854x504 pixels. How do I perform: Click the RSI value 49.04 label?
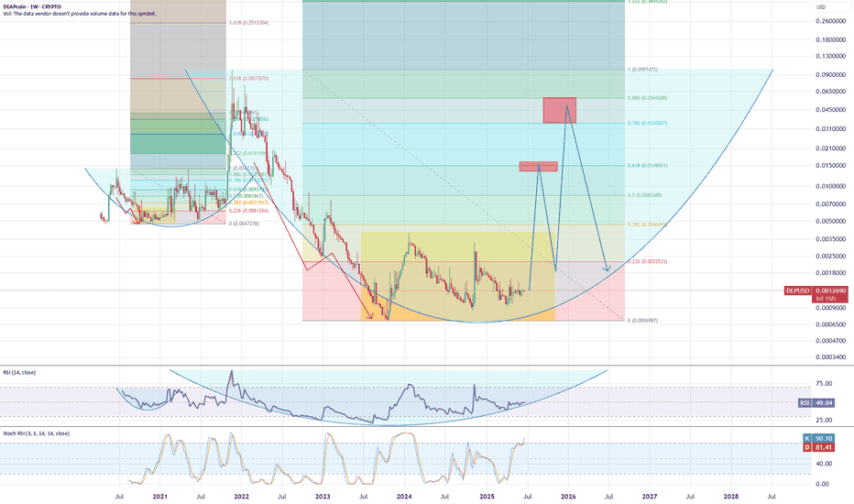point(824,403)
